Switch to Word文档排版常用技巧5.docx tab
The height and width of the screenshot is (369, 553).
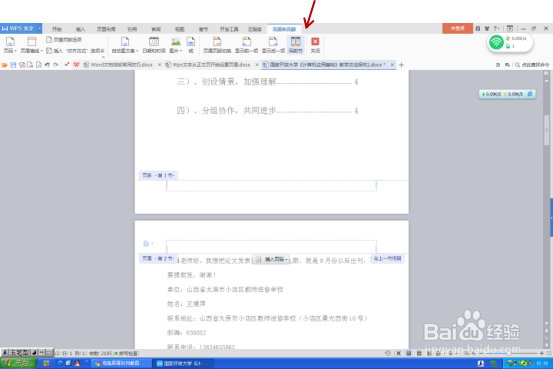[x=118, y=65]
